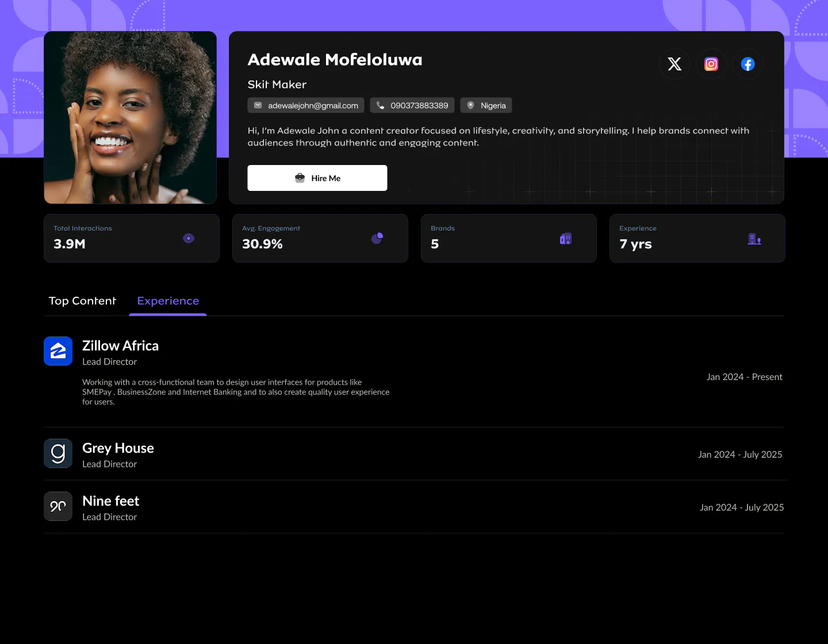Viewport: 828px width, 644px height.
Task: Click the building icon in Brands card
Action: (566, 238)
